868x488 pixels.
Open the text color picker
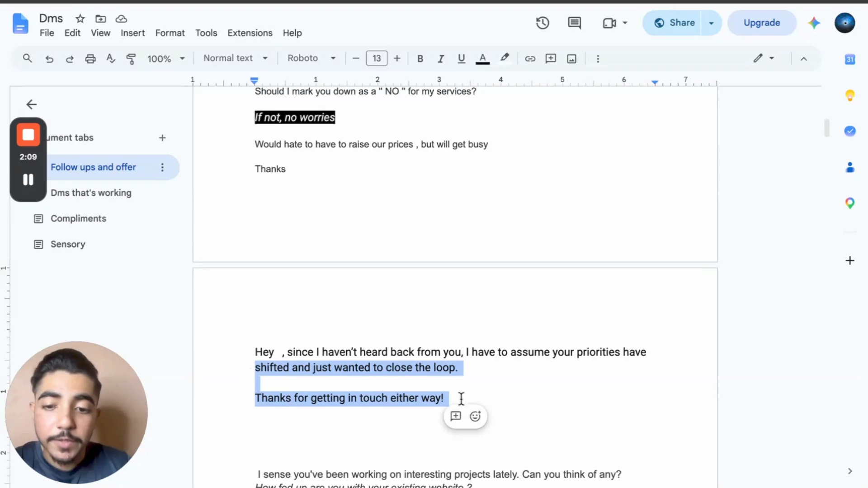click(x=482, y=59)
